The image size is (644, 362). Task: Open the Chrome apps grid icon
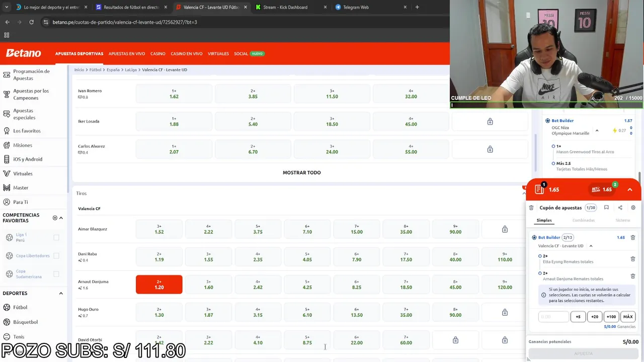point(7,35)
